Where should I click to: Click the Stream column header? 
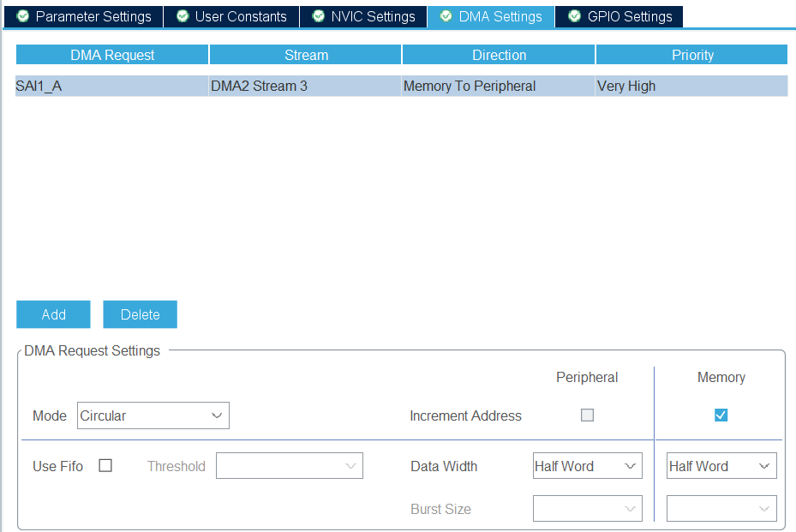[306, 55]
